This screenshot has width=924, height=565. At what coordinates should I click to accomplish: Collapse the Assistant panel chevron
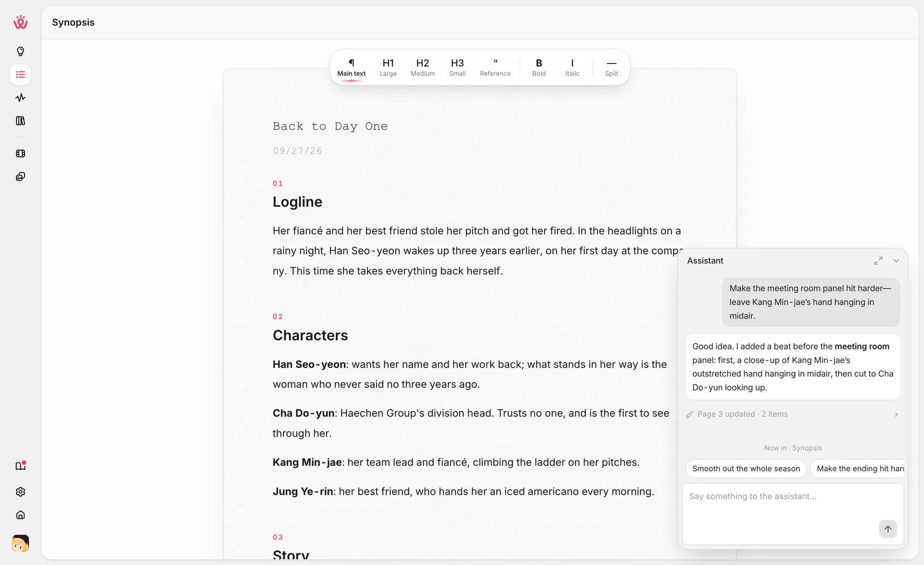pos(896,261)
